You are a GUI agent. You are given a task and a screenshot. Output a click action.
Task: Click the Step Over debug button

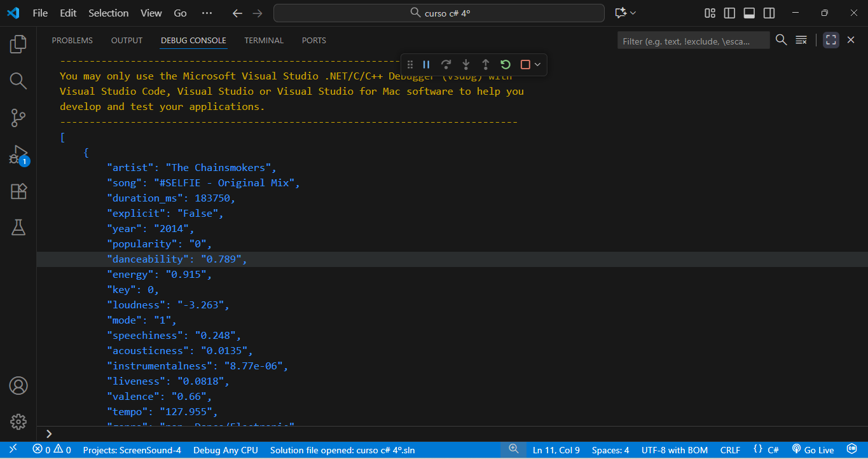[x=446, y=64]
